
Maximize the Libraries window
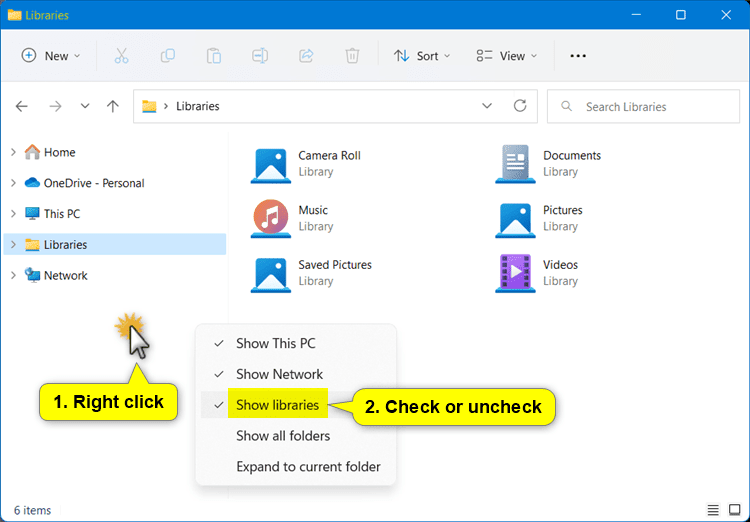(x=681, y=15)
